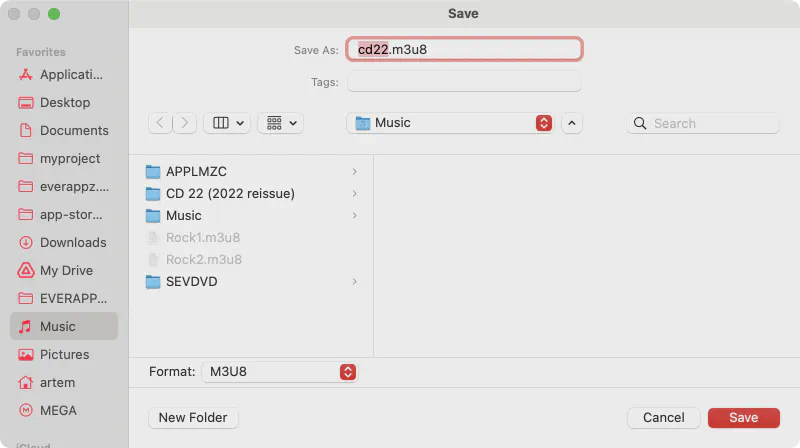Open the Music location popup menu
This screenshot has height=448, width=800.
(x=451, y=123)
